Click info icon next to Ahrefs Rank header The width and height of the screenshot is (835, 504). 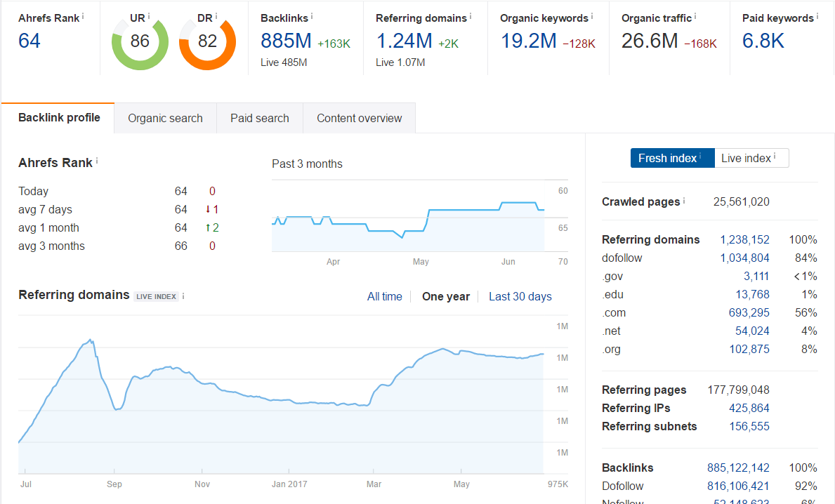83,17
